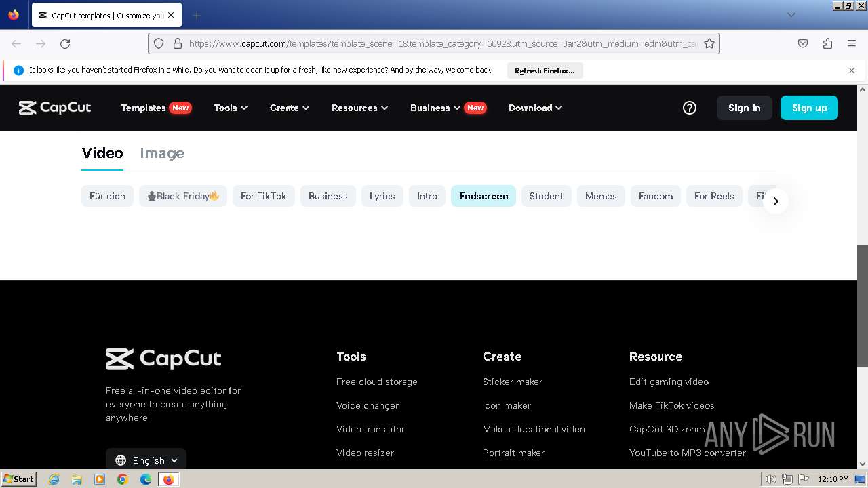Screen dimensions: 868x488
Task: Open Portrait maker link
Action: click(513, 453)
